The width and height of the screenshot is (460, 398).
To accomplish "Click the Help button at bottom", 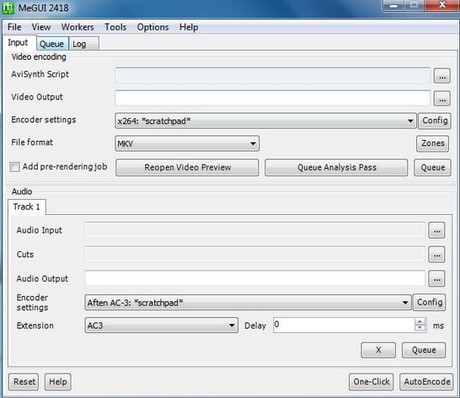I will 58,382.
